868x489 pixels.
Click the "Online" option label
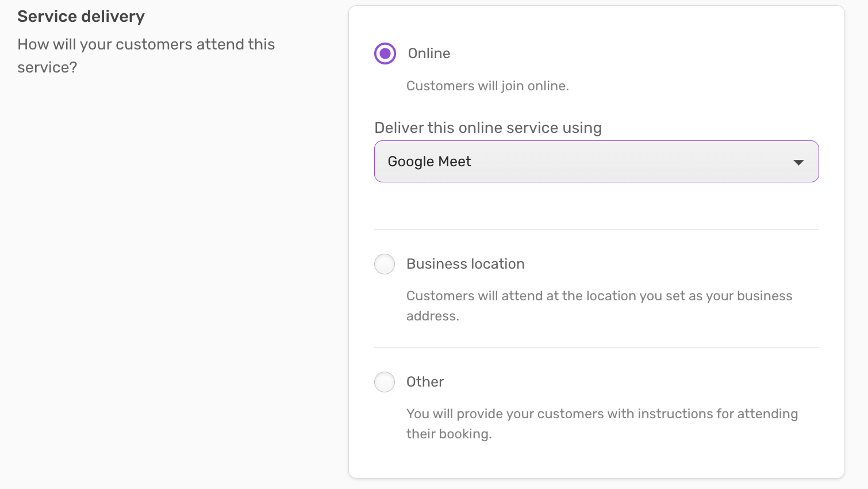(429, 54)
